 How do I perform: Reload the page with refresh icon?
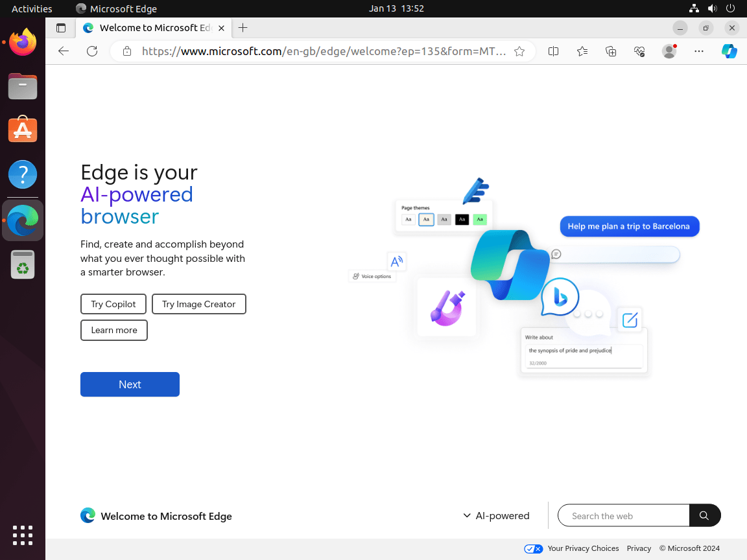(92, 51)
